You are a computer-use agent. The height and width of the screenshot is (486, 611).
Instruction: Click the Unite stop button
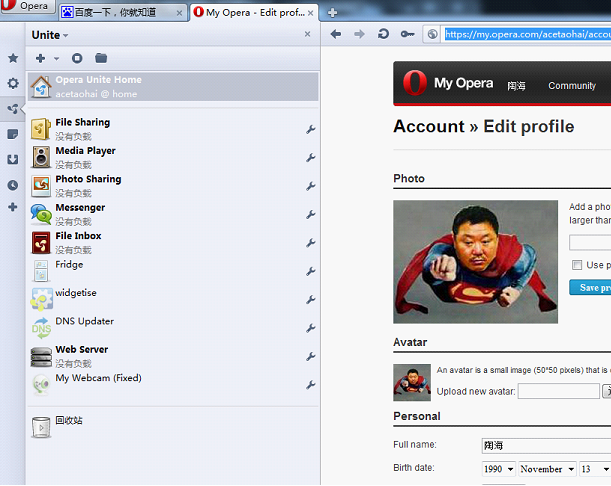(x=77, y=58)
